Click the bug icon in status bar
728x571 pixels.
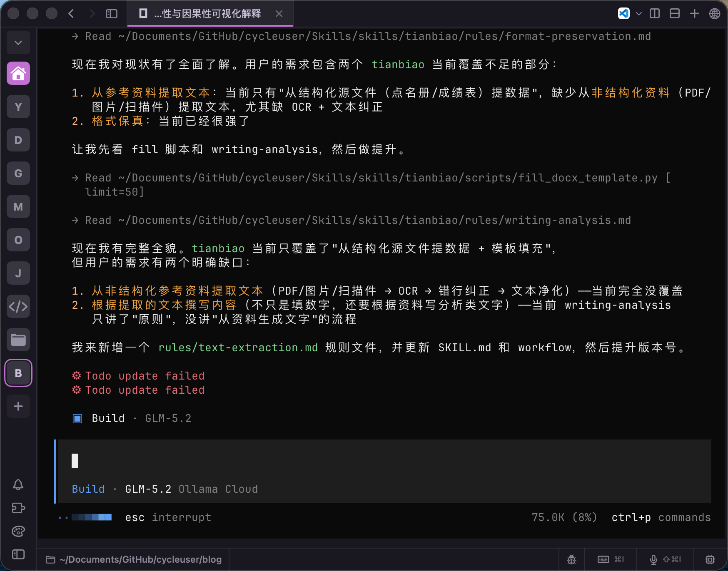[x=571, y=559]
